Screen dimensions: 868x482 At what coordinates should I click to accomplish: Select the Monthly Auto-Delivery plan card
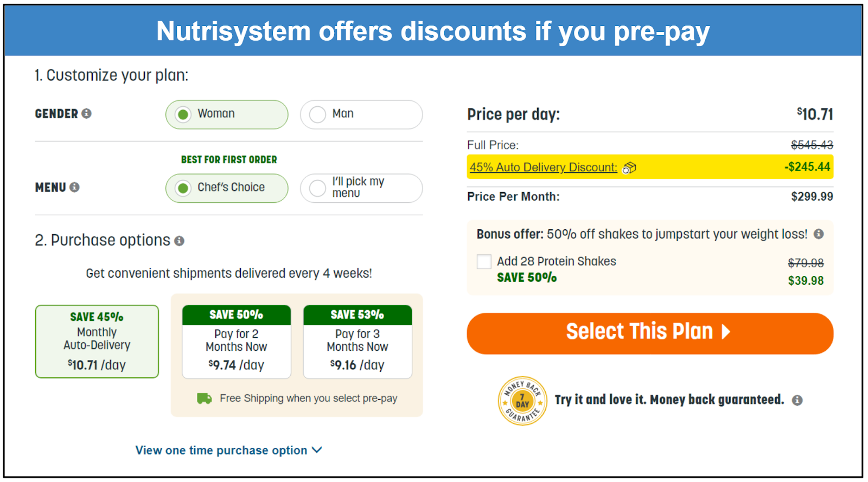tap(97, 341)
